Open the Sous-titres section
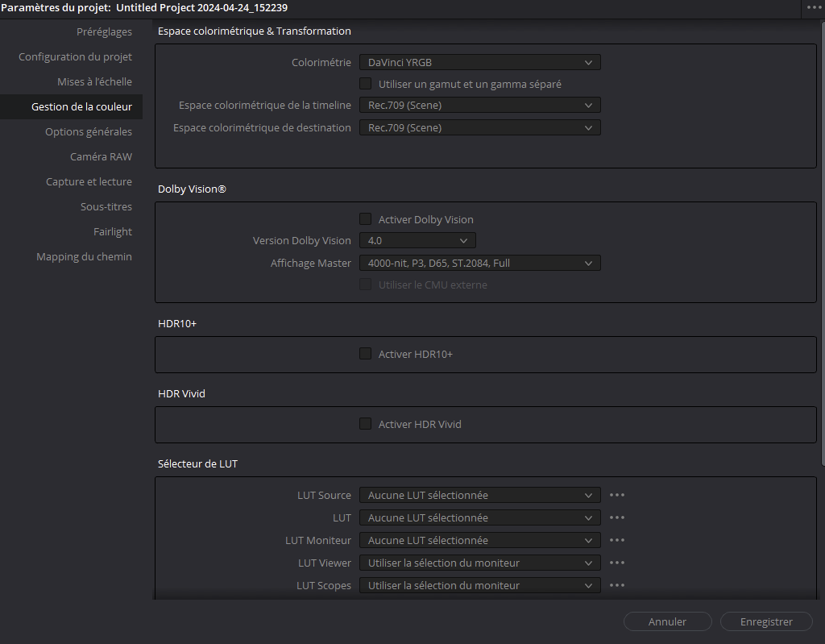825x644 pixels. coord(106,207)
